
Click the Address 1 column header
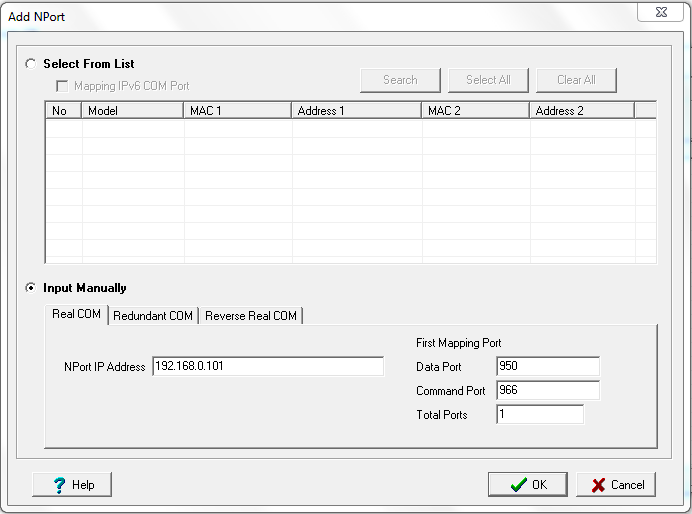point(357,110)
